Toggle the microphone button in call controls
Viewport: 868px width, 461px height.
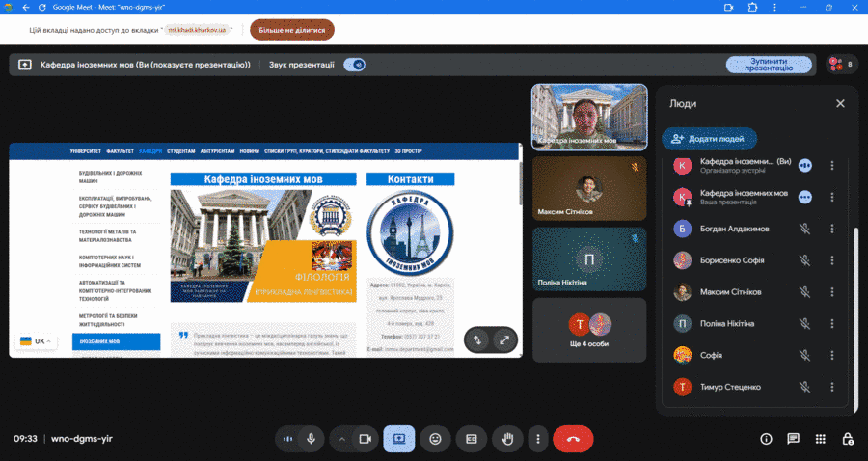(x=311, y=439)
